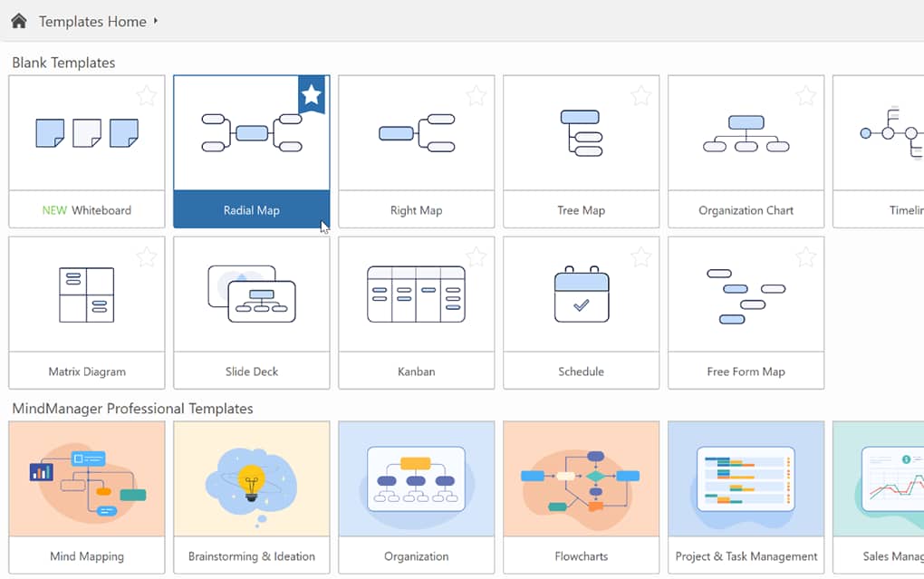Choose the Kanban board template icon
Screen dimensions: 924x579
pos(417,294)
